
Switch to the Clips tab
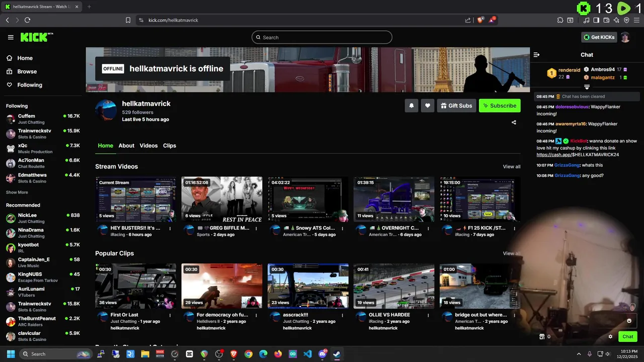[x=170, y=145]
